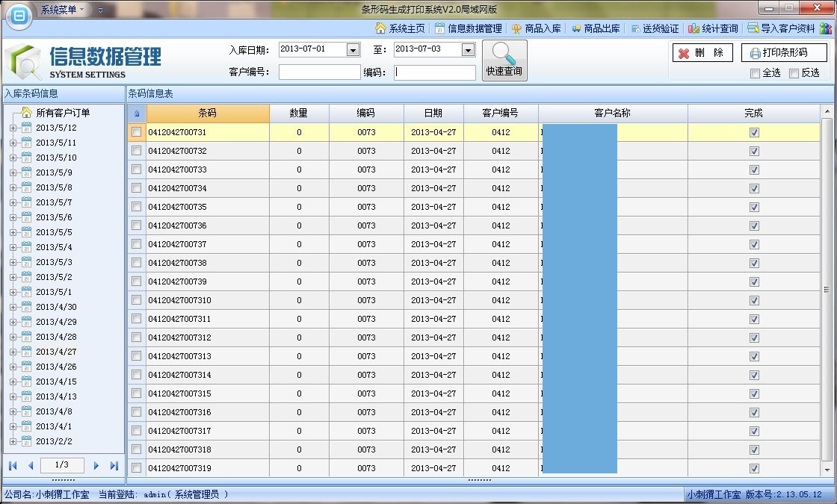Expand the 2013/4/30 tree node
Screen dimensions: 837x504
[13, 307]
